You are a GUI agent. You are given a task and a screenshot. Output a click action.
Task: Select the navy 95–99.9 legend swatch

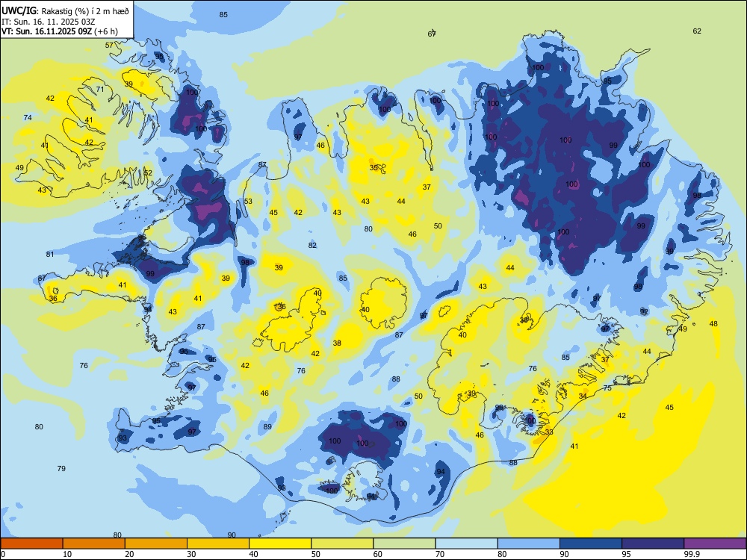pyautogui.click(x=653, y=544)
